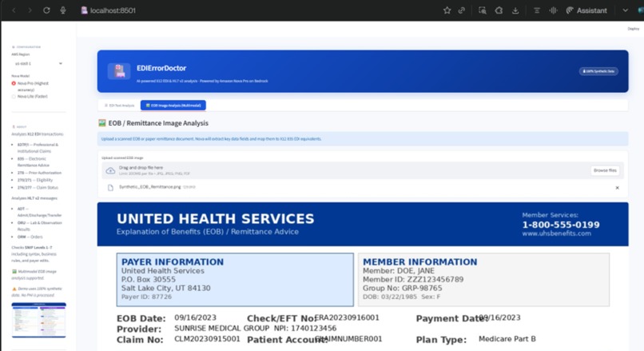
Task: Click the uploaded file document icon
Action: pyautogui.click(x=110, y=187)
